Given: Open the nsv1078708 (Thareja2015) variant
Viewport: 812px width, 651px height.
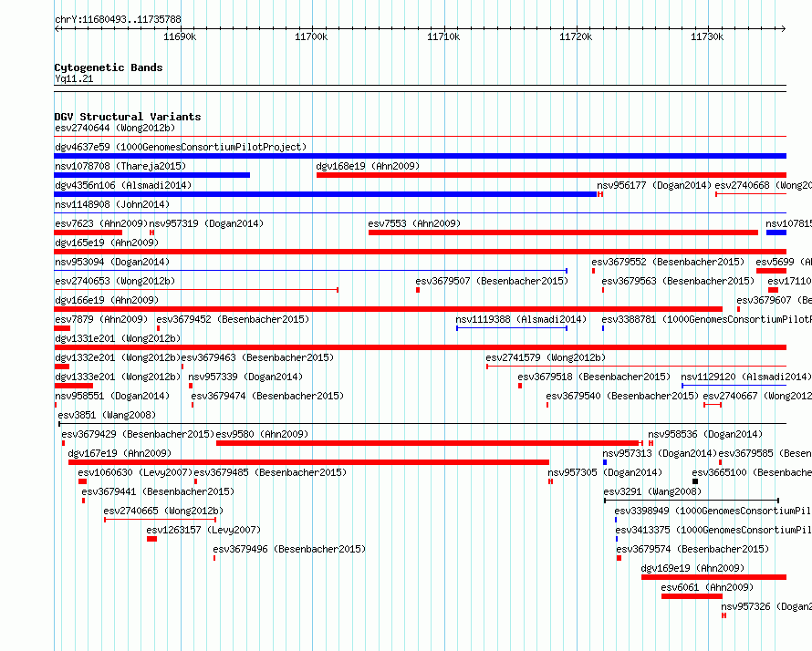Looking at the screenshot, I should [120, 166].
